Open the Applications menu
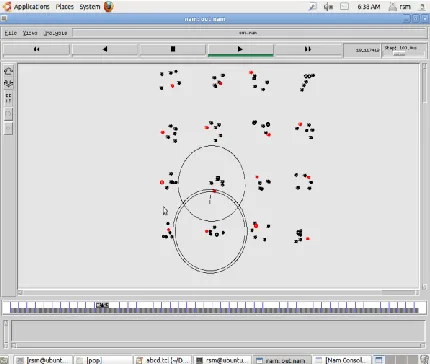Image resolution: width=430 pixels, height=364 pixels. pos(31,7)
